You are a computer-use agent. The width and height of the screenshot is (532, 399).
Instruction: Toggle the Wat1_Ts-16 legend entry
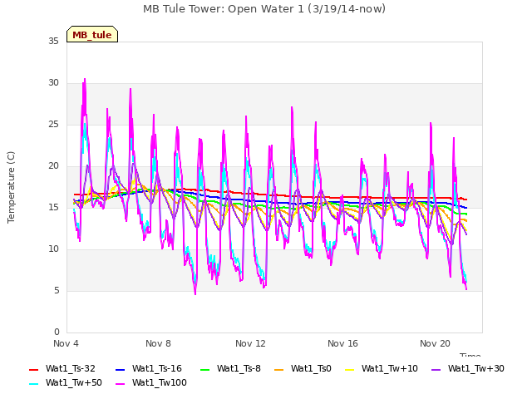tap(149, 369)
